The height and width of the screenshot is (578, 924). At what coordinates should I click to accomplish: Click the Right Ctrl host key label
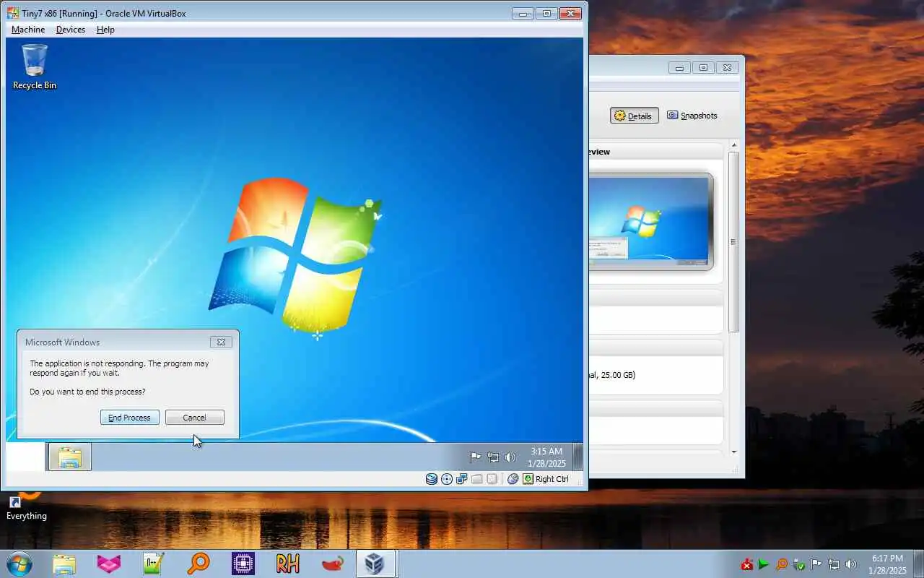click(552, 479)
